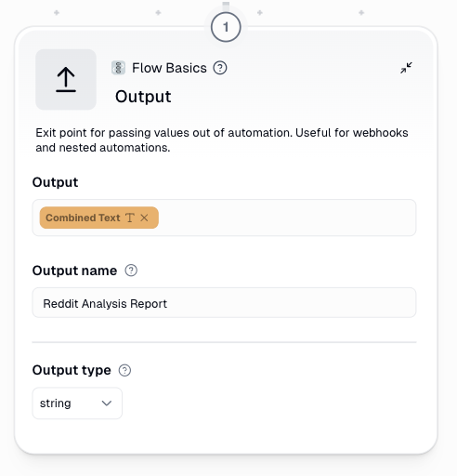Click the chevron arrow beside string
The width and height of the screenshot is (457, 476).
point(107,403)
